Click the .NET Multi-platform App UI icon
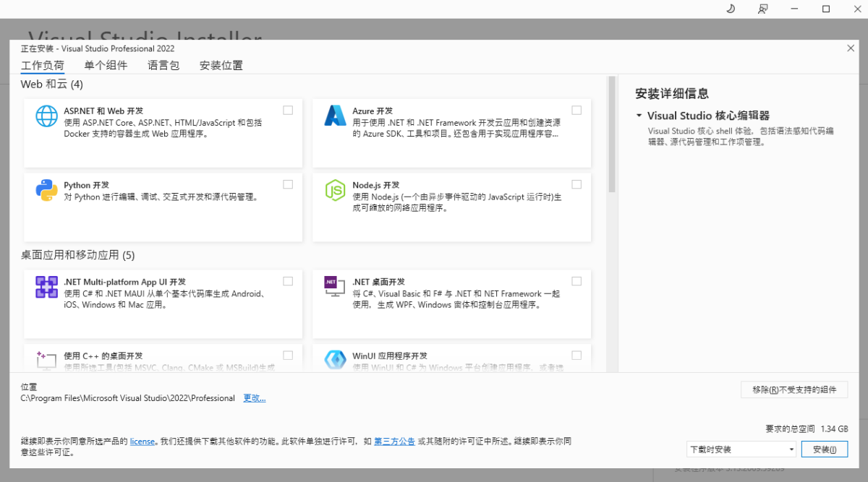 [47, 287]
